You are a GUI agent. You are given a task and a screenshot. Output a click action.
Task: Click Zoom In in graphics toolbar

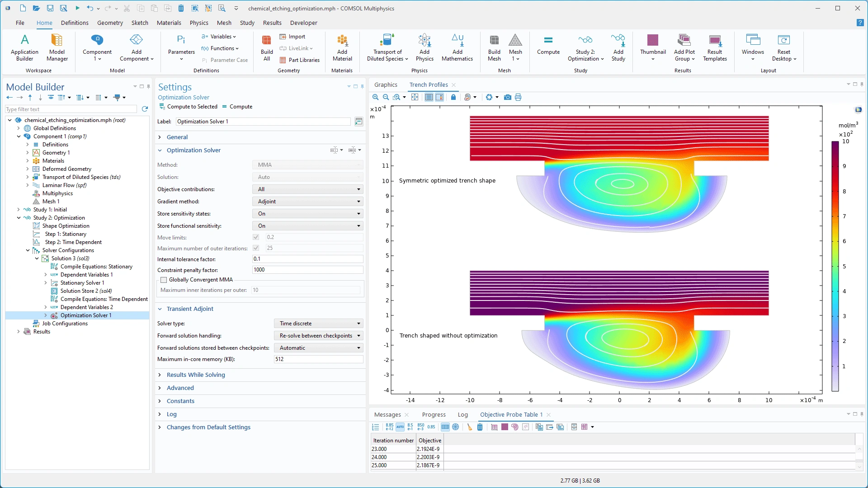pyautogui.click(x=375, y=97)
